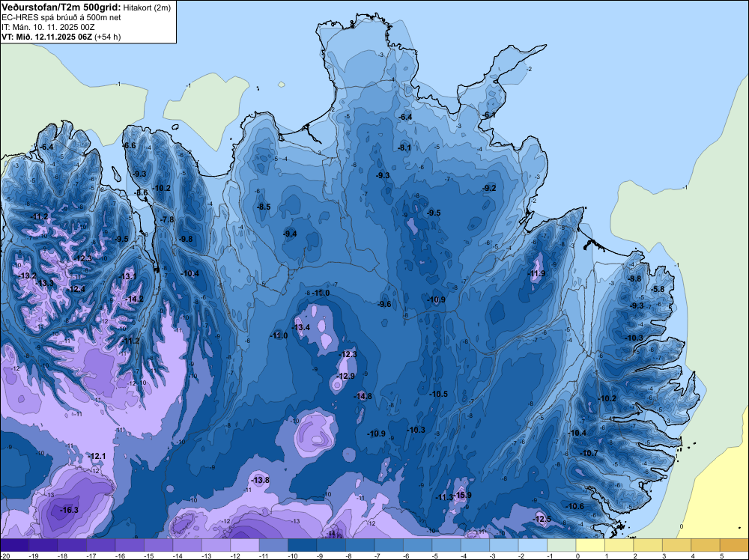Click the legend swatch between -16 and -15
The width and height of the screenshot is (749, 560).
click(130, 545)
